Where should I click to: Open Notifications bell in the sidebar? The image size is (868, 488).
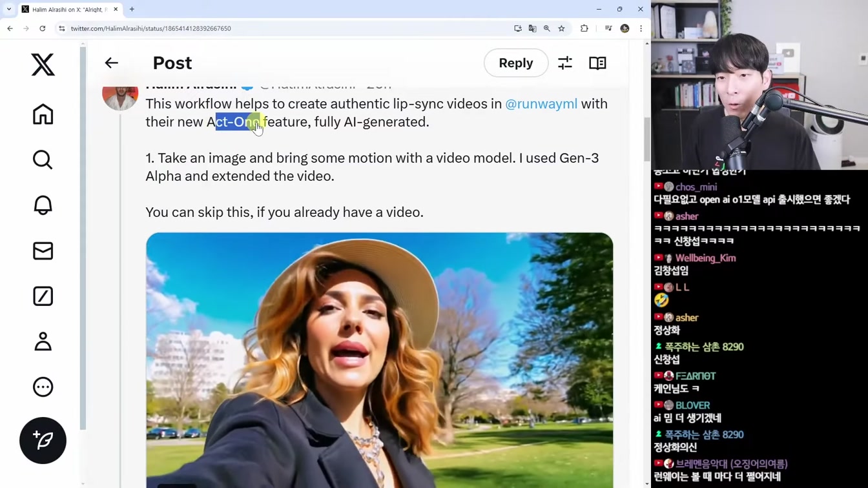[43, 205]
